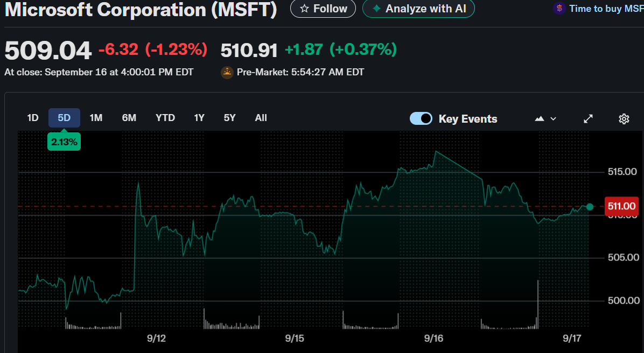Select the 1D range tab

pos(33,118)
